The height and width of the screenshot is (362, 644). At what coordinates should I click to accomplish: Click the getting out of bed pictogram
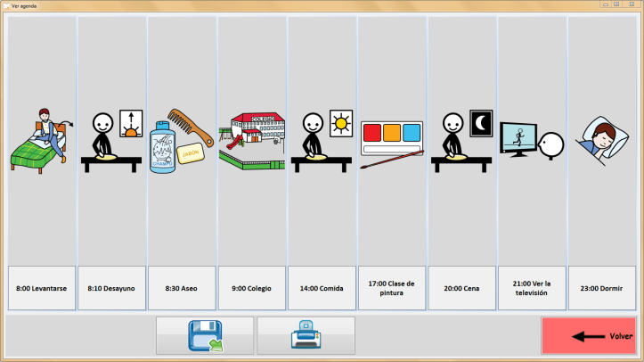pos(42,138)
